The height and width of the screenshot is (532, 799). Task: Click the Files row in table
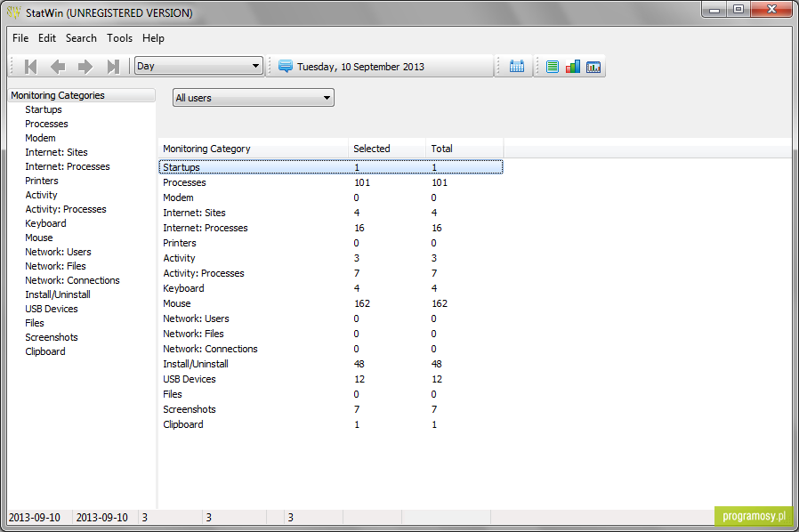pos(331,394)
